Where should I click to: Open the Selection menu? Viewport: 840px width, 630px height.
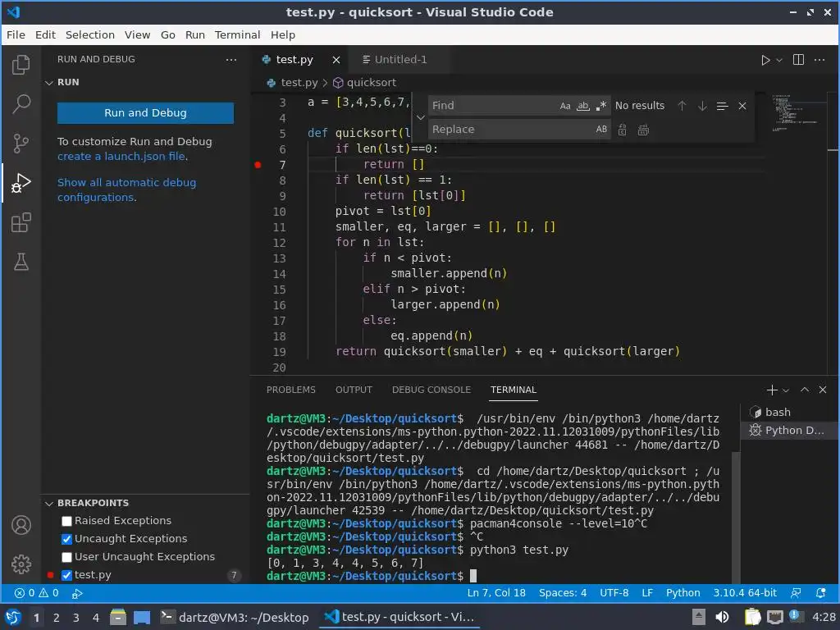90,34
